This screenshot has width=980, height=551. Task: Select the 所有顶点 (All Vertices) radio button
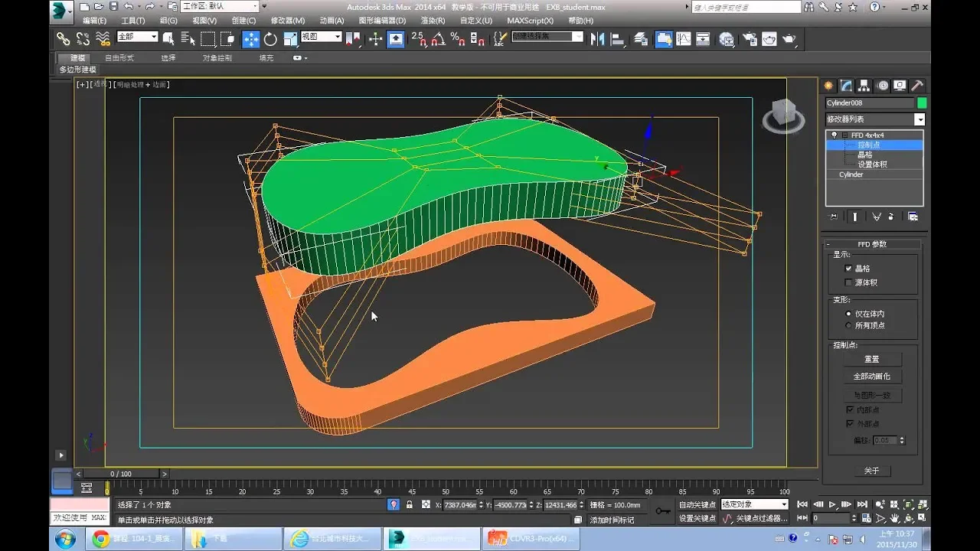pos(848,325)
